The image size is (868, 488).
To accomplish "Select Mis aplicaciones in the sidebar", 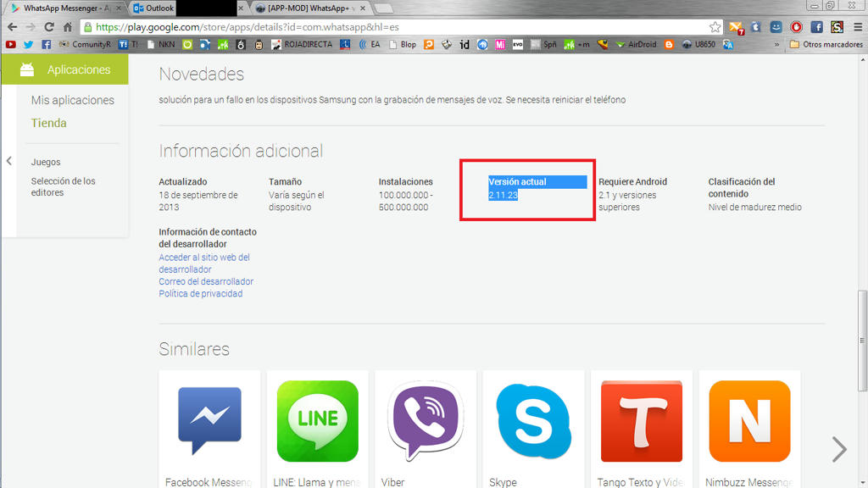I will pyautogui.click(x=72, y=100).
